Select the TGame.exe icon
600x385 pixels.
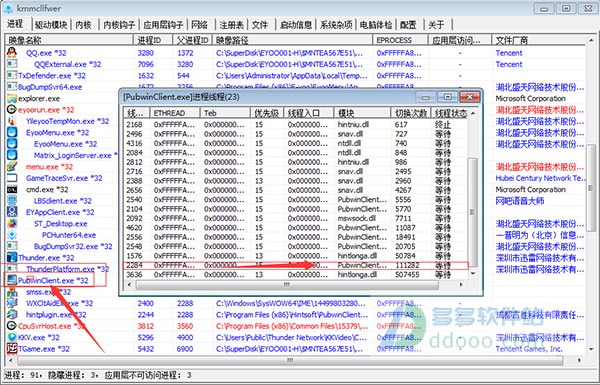(x=12, y=348)
